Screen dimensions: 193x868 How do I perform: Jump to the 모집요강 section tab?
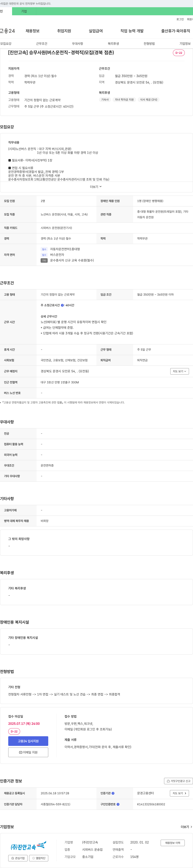[x=6, y=43]
